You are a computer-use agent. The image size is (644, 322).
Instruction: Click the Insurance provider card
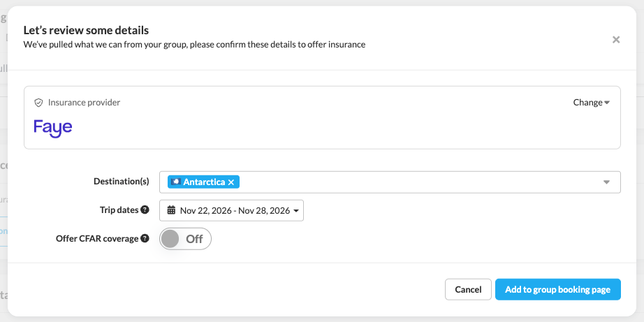coord(322,117)
